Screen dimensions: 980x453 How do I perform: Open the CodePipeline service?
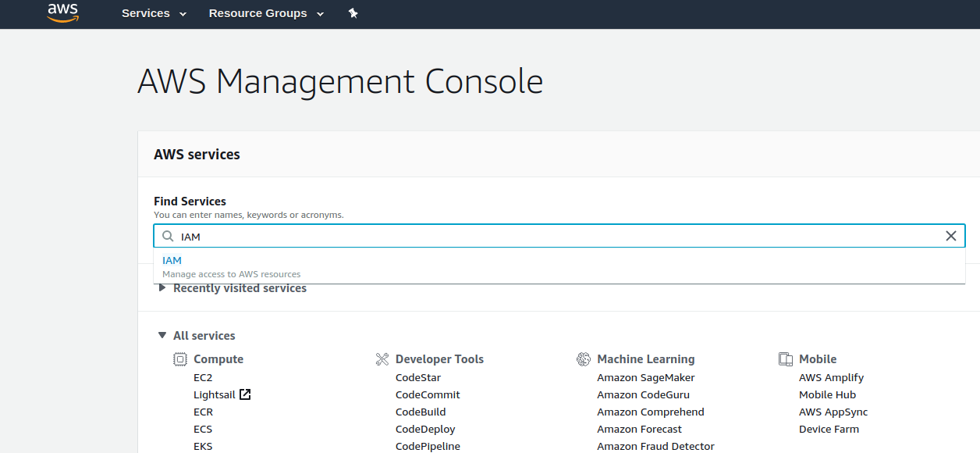click(x=428, y=446)
